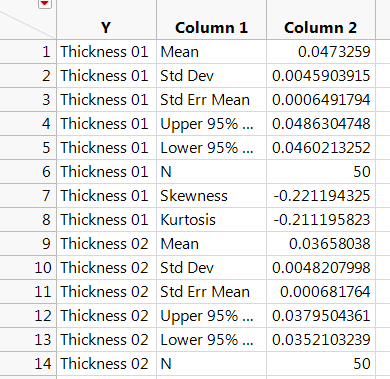390x379 pixels.
Task: Click value 0.0352103239
Action: pos(321,340)
